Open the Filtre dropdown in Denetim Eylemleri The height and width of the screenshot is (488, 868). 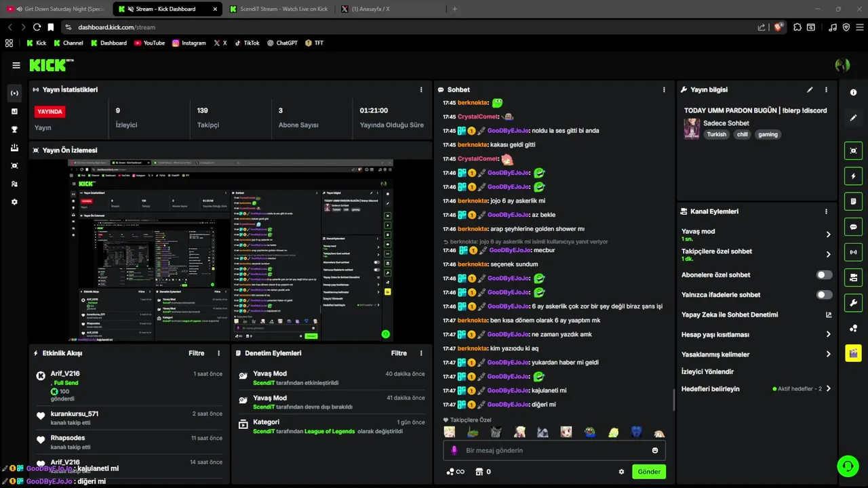point(399,353)
